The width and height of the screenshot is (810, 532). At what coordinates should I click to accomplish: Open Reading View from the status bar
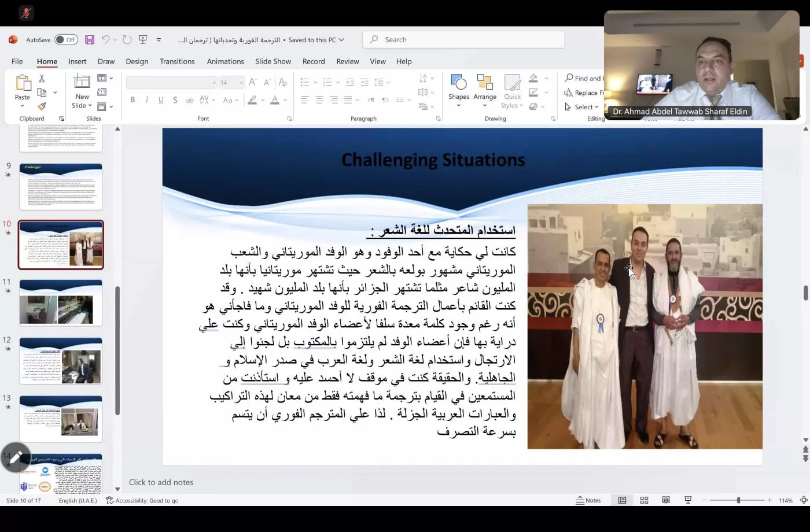(666, 500)
